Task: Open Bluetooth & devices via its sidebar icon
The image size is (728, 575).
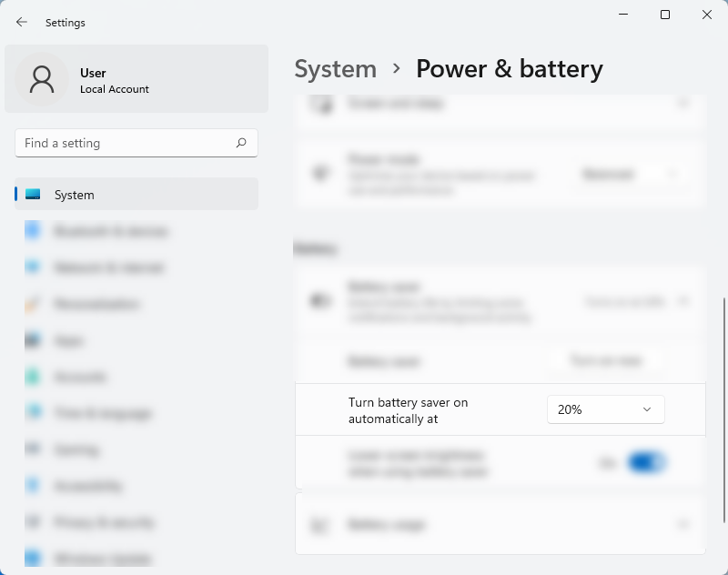Action: pyautogui.click(x=33, y=231)
